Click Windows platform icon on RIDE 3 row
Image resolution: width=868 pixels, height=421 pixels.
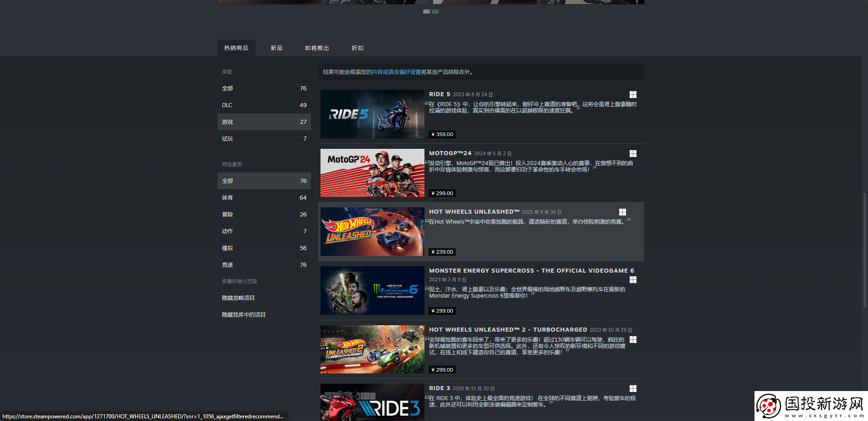[633, 388]
